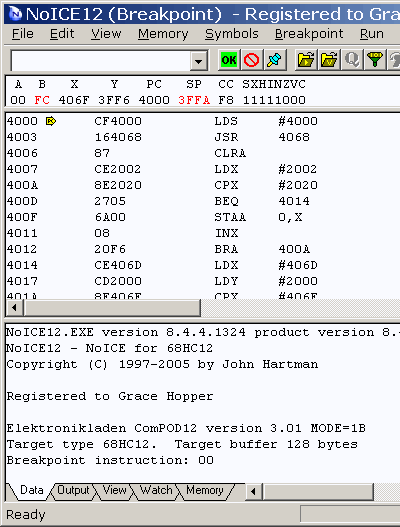Click the green OK toolbar button
Viewport: 400px width, 527px height.
[229, 60]
